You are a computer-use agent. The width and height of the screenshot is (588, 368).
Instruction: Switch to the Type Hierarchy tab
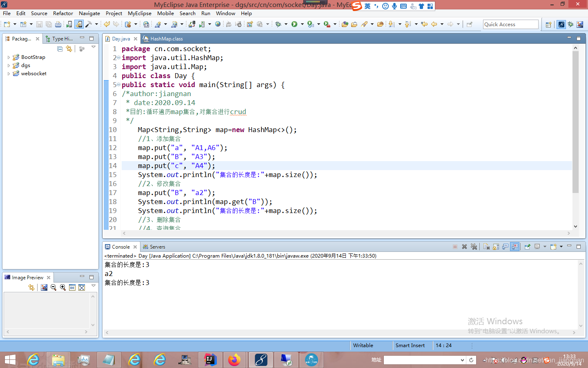coord(59,39)
